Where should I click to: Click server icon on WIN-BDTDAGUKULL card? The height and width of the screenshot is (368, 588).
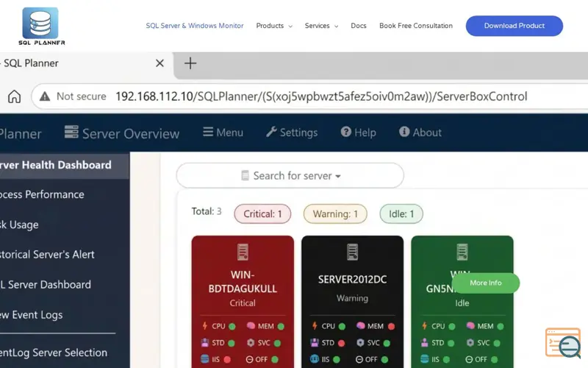click(243, 252)
